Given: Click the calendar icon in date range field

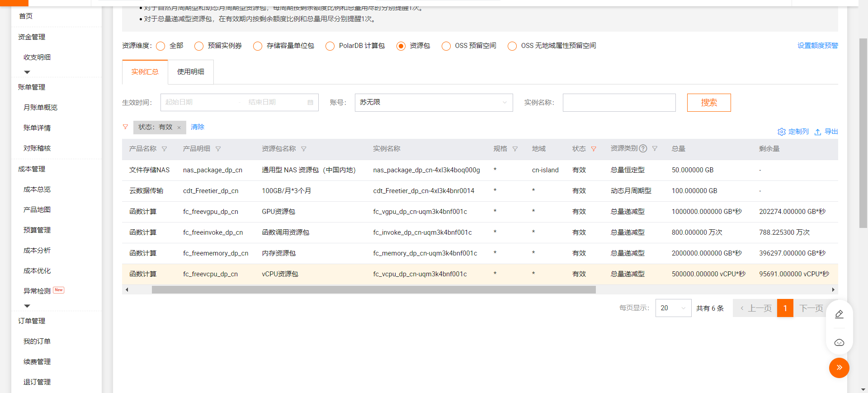Looking at the screenshot, I should (x=310, y=103).
